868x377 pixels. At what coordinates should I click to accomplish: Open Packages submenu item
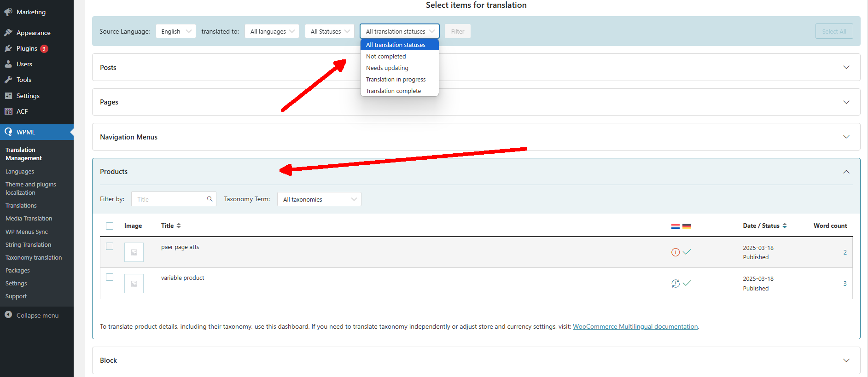click(17, 270)
